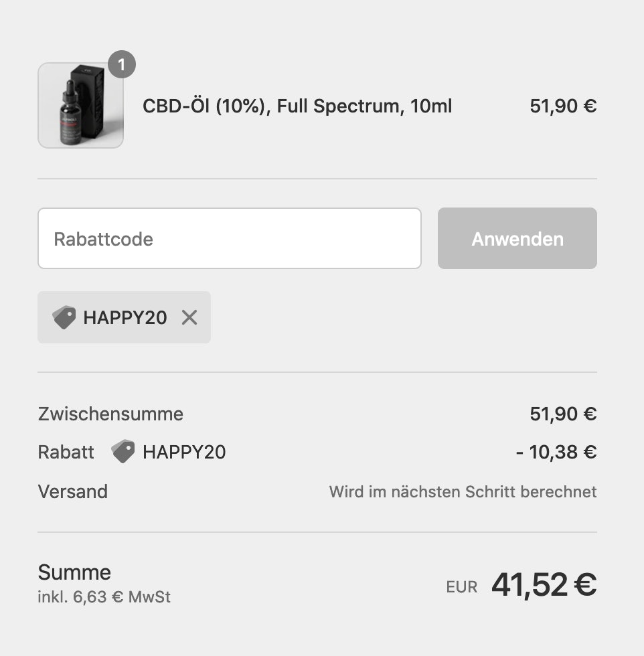
Task: Click the CBD-Öl product thumbnail image
Action: click(80, 106)
